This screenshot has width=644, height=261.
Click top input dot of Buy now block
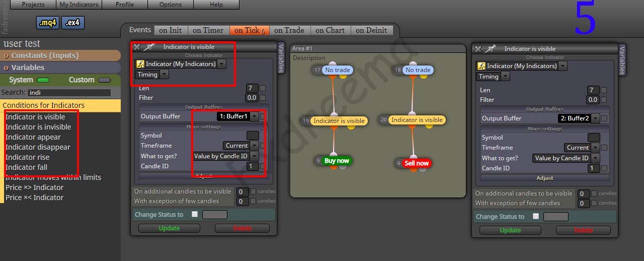coord(333,155)
